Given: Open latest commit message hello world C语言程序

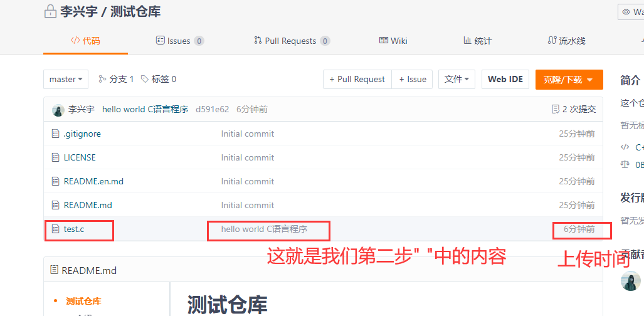Looking at the screenshot, I should (x=145, y=109).
